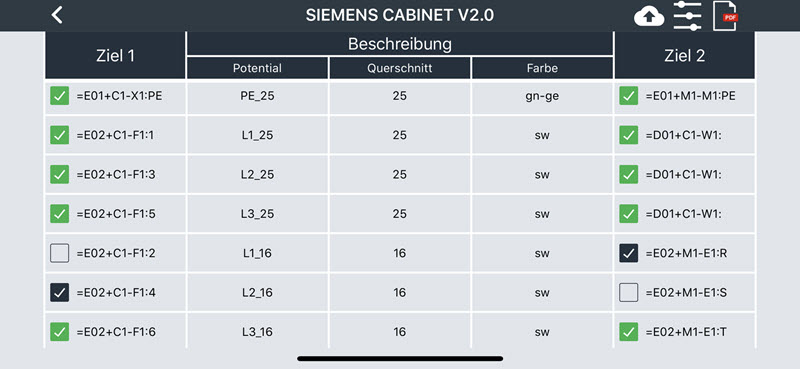Toggle dark checkbox next to =E02+C1-F1:4
The height and width of the screenshot is (369, 800).
60,292
